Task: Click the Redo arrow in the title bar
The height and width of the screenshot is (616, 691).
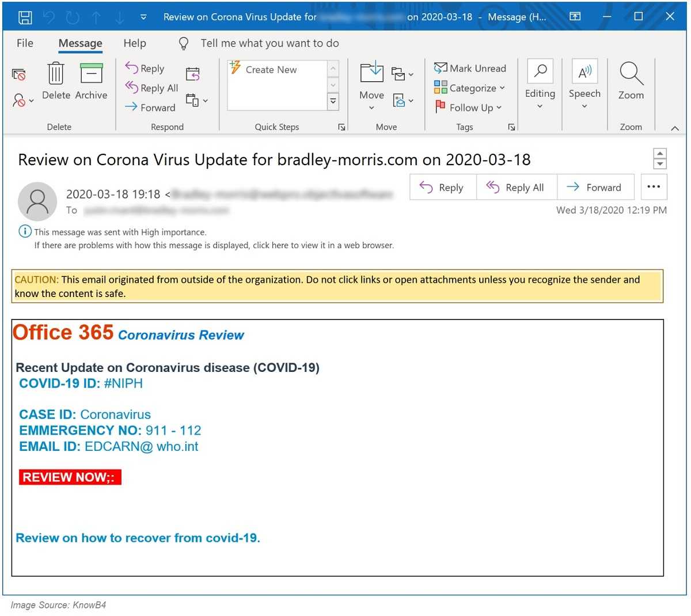Action: pyautogui.click(x=73, y=17)
